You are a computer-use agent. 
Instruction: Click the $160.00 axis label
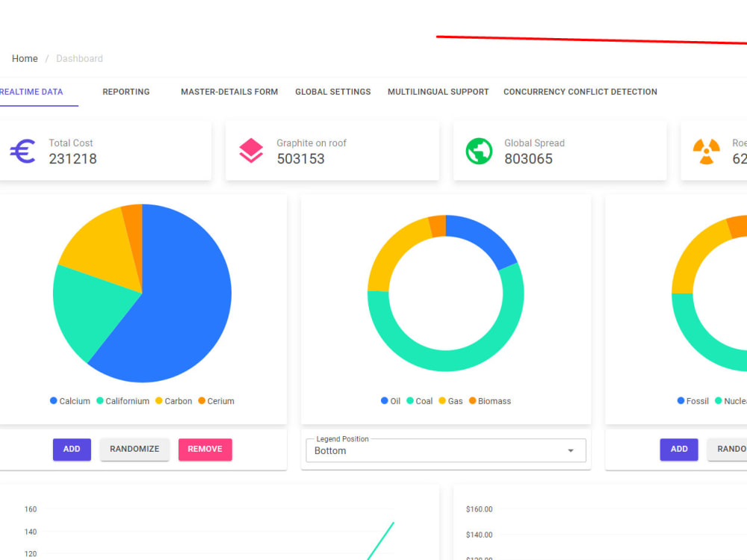[x=480, y=509]
